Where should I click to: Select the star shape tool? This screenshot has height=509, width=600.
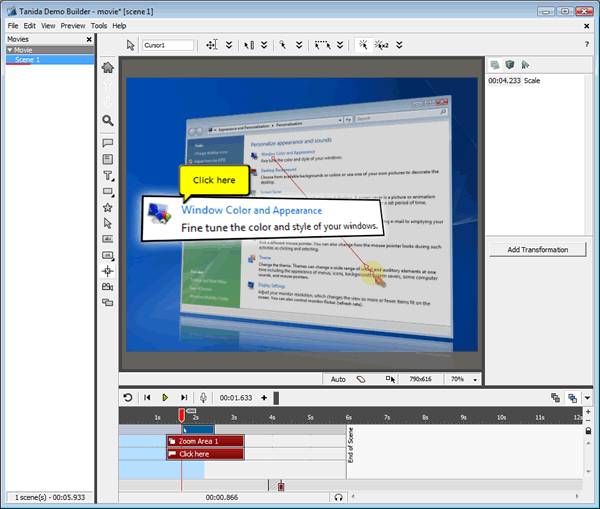click(108, 207)
